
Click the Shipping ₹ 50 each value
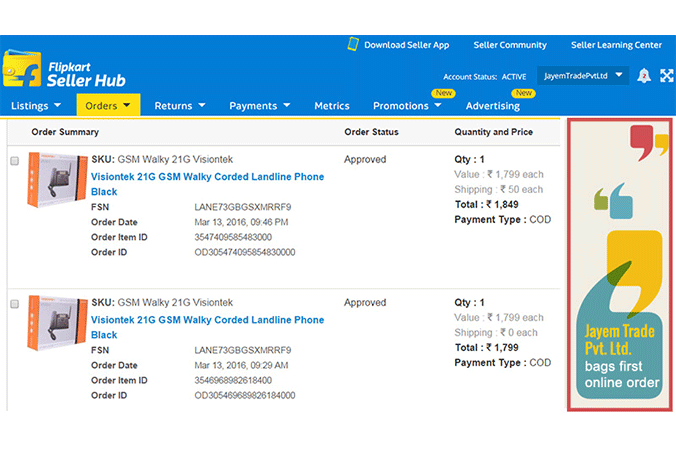click(498, 189)
